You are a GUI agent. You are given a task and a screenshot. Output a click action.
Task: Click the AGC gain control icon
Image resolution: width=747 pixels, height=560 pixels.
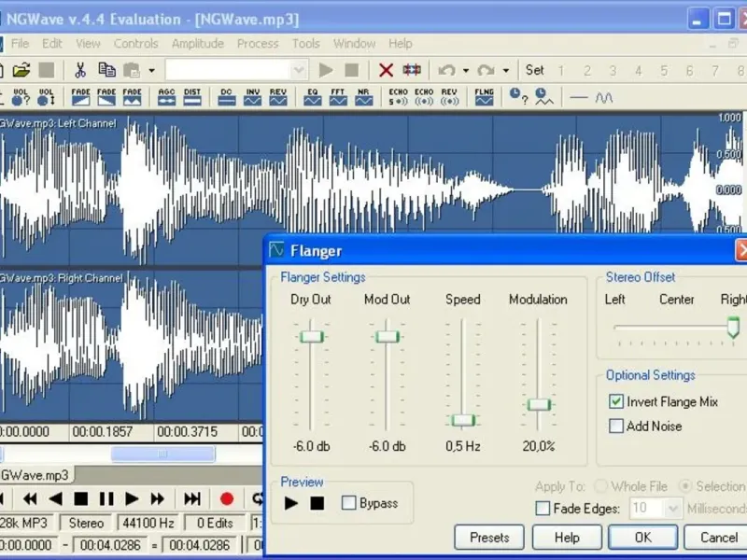166,96
